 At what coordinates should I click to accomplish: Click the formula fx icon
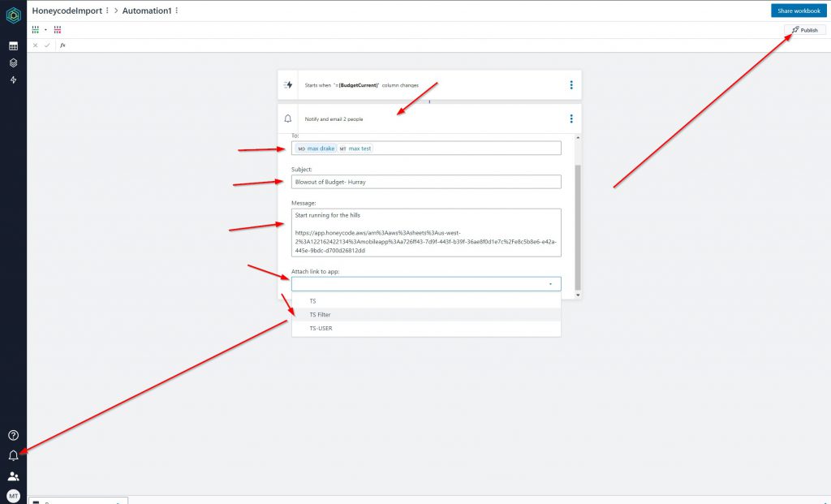pos(62,45)
